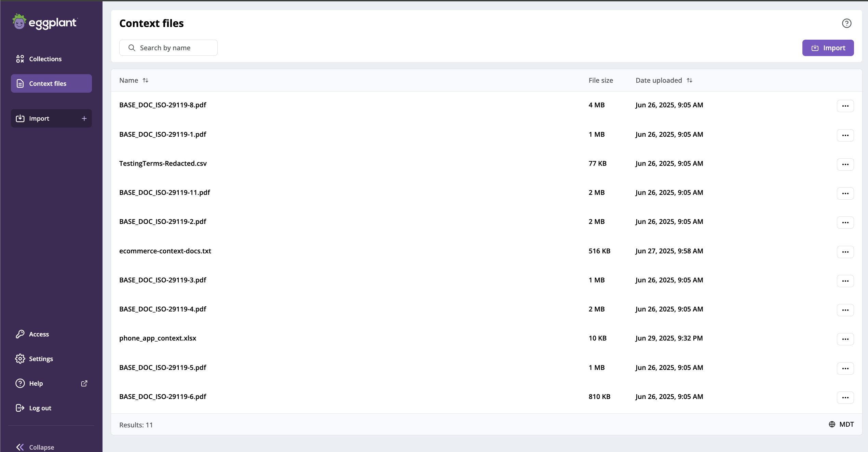Image resolution: width=868 pixels, height=452 pixels.
Task: Open the more options for BASE_DOC_ISO-29119-8.pdf
Action: (845, 106)
